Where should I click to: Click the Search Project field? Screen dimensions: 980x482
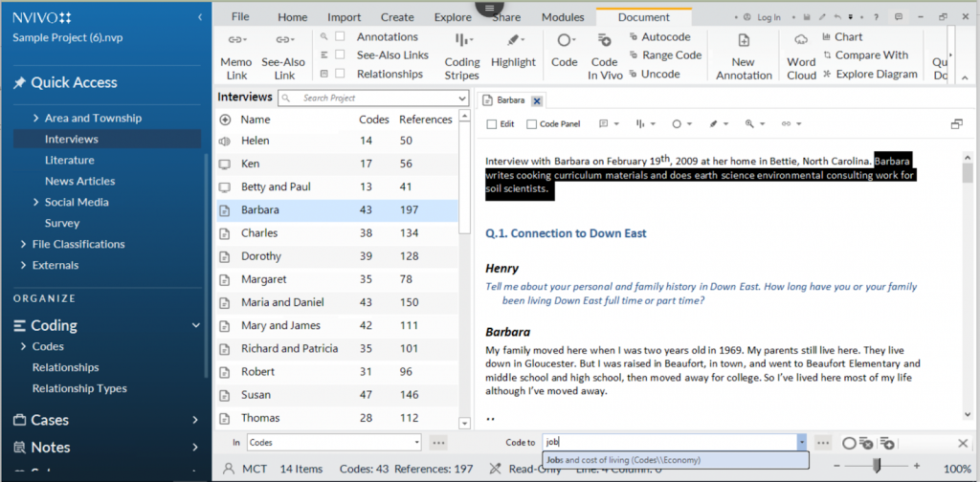click(x=374, y=98)
